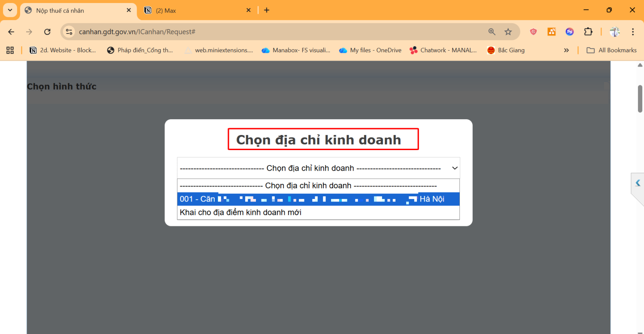
Task: Open Chrome three-dot menu
Action: click(633, 32)
